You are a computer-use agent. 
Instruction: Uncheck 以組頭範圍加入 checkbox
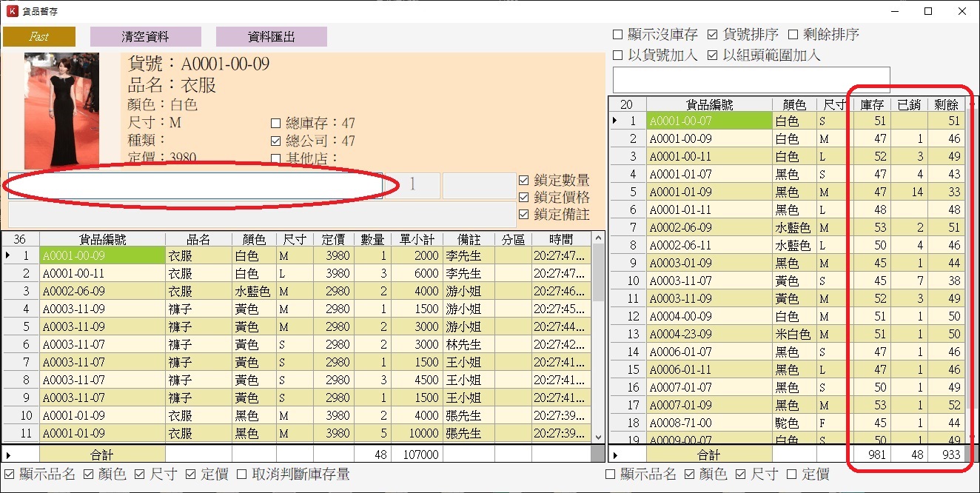[713, 56]
